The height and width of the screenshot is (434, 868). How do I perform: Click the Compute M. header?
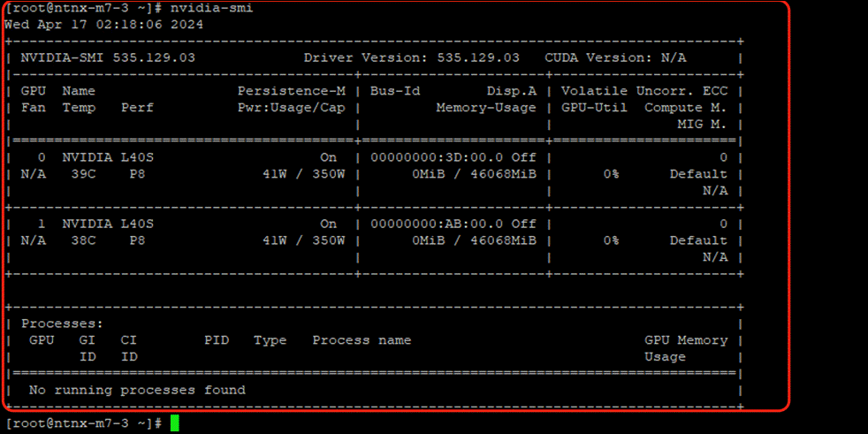click(685, 107)
